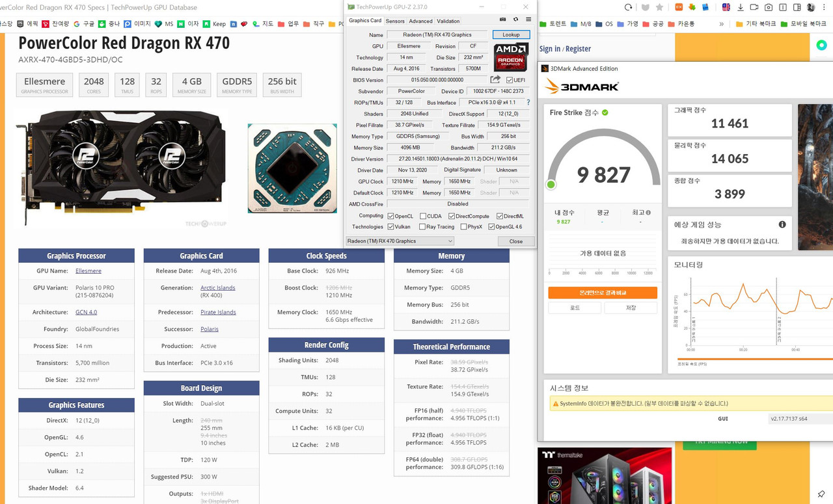This screenshot has width=833, height=504.
Task: Click the BIOS Version field in GPU-Z
Action: click(436, 80)
